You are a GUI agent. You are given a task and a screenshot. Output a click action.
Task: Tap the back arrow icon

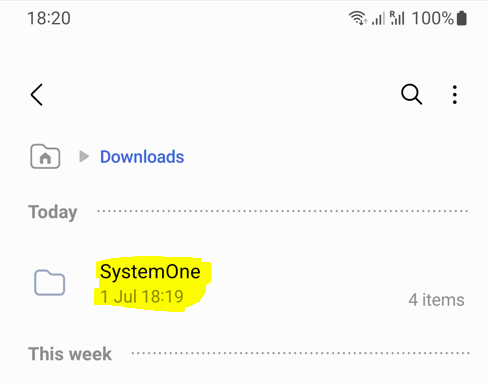click(37, 95)
